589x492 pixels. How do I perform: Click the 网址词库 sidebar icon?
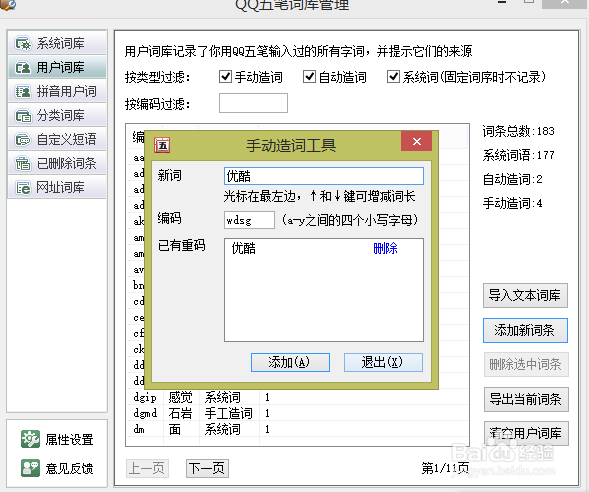pyautogui.click(x=23, y=187)
